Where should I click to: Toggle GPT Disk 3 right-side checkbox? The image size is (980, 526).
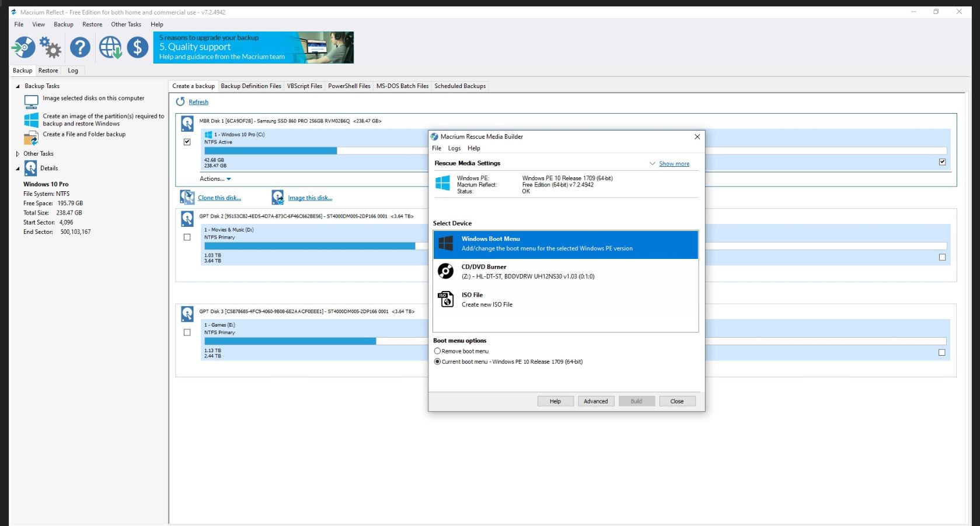click(x=941, y=352)
